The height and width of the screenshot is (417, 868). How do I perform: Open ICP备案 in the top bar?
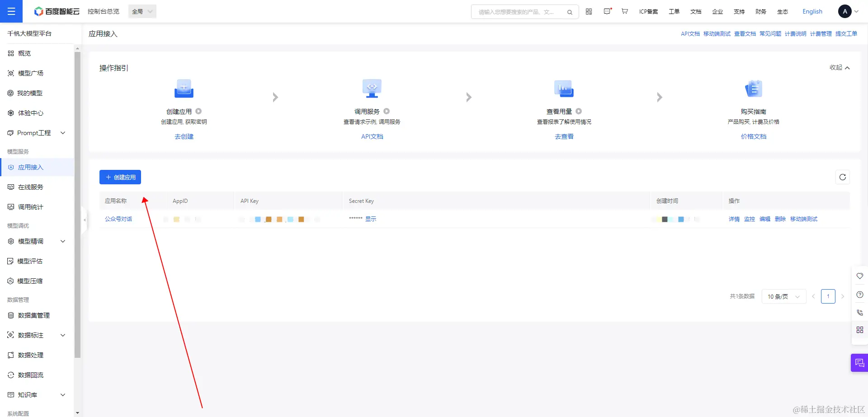648,12
